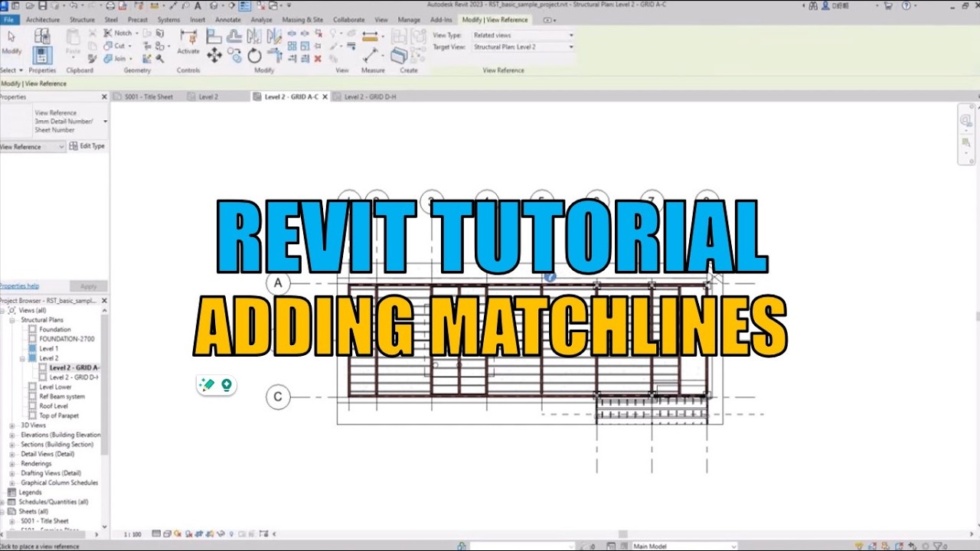This screenshot has height=551, width=980.
Task: Open the Collaborate ribbon tab
Action: [348, 20]
